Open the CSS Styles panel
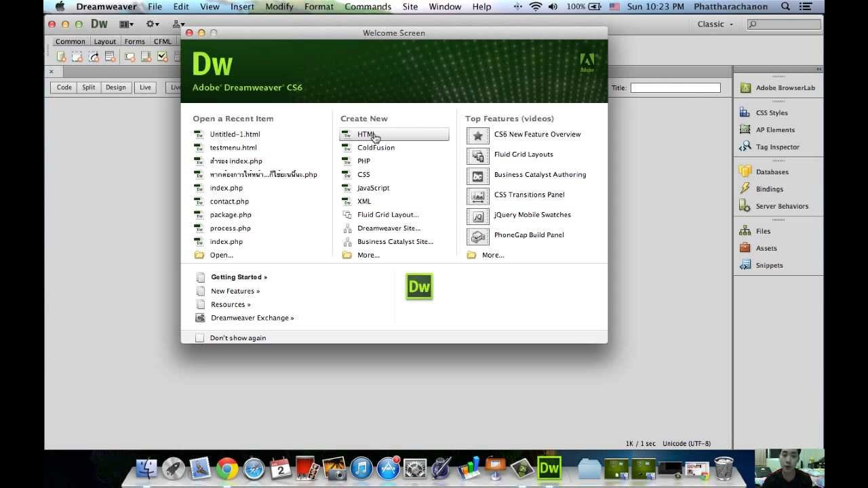This screenshot has height=488, width=868. tap(764, 113)
